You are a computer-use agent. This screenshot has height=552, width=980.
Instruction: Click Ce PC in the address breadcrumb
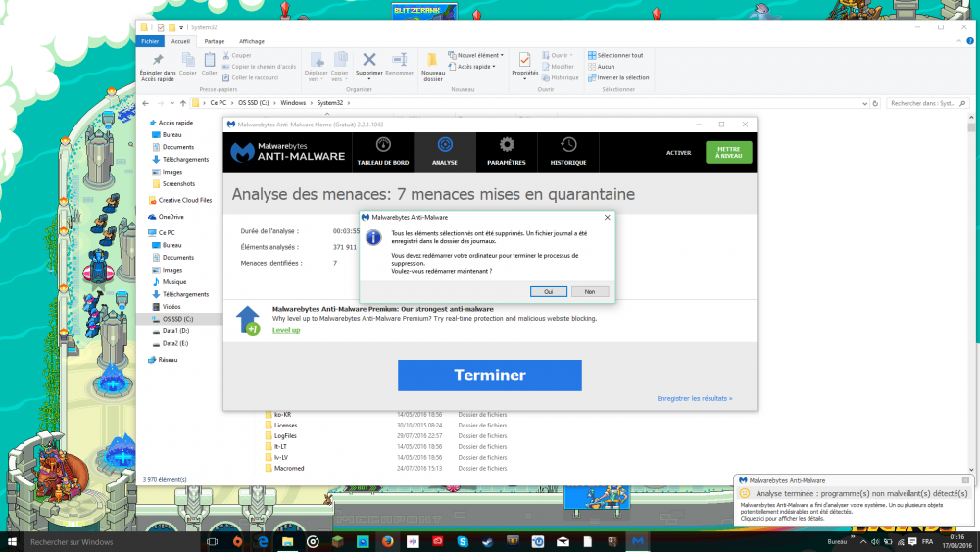point(219,103)
